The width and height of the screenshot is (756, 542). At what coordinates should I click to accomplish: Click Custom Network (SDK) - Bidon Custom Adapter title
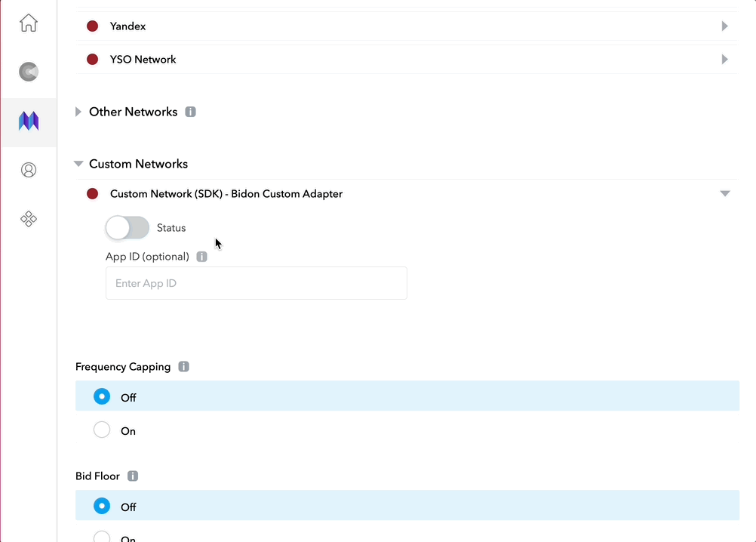(x=226, y=194)
